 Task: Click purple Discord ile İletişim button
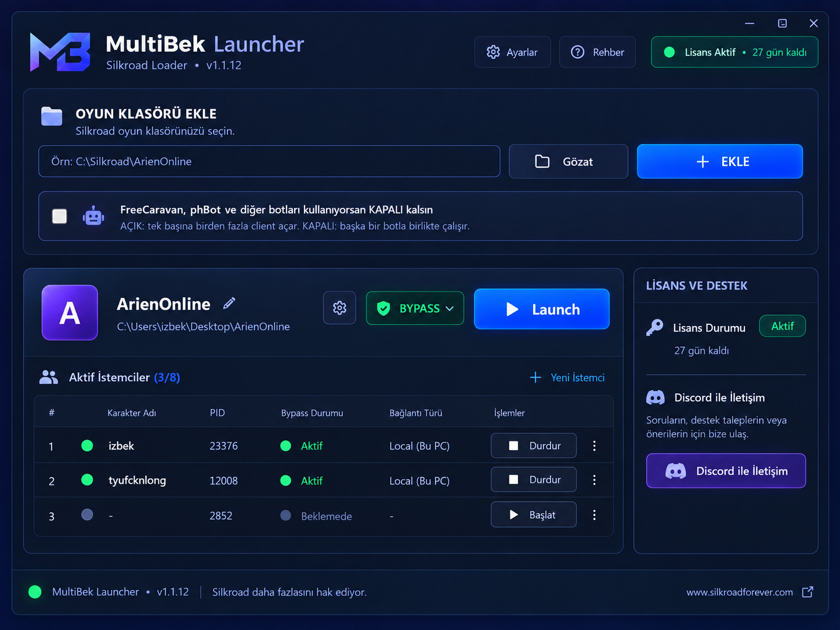726,470
